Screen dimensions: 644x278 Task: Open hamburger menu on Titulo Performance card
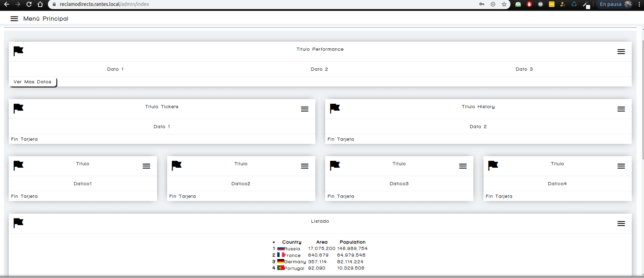(621, 52)
